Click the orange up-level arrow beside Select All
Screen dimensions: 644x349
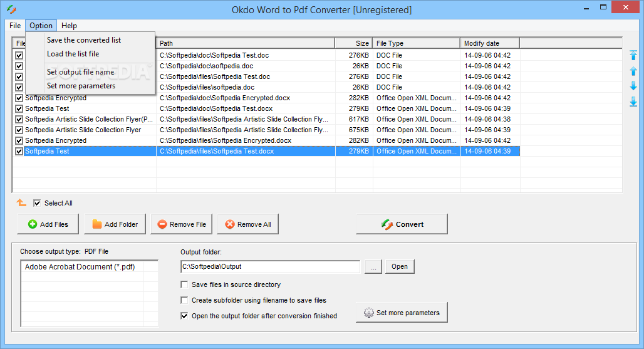21,203
